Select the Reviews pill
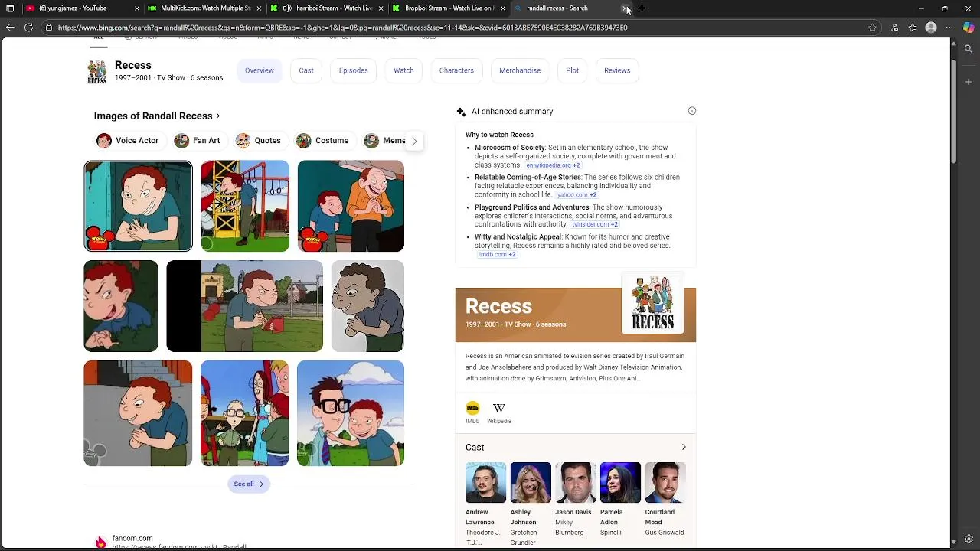Viewport: 980px width, 551px height. 617,70
